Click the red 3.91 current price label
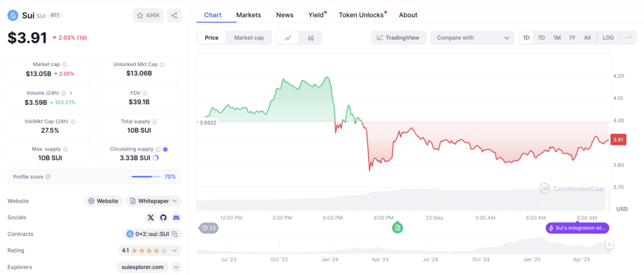 618,140
